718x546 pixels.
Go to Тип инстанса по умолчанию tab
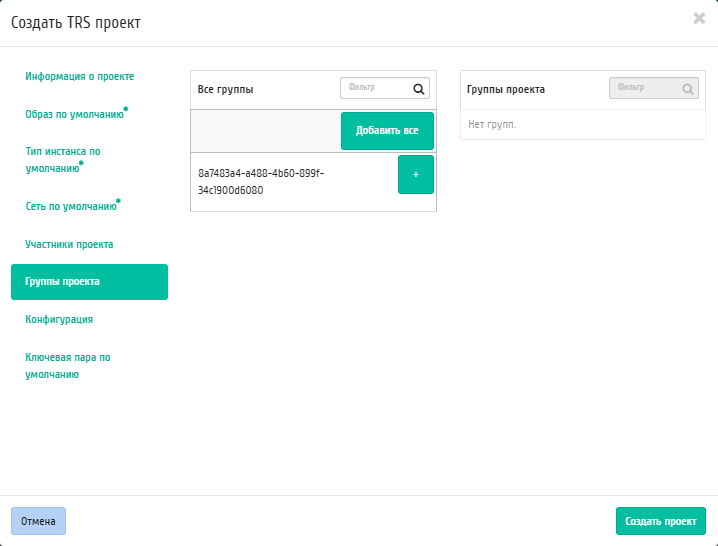(x=63, y=160)
